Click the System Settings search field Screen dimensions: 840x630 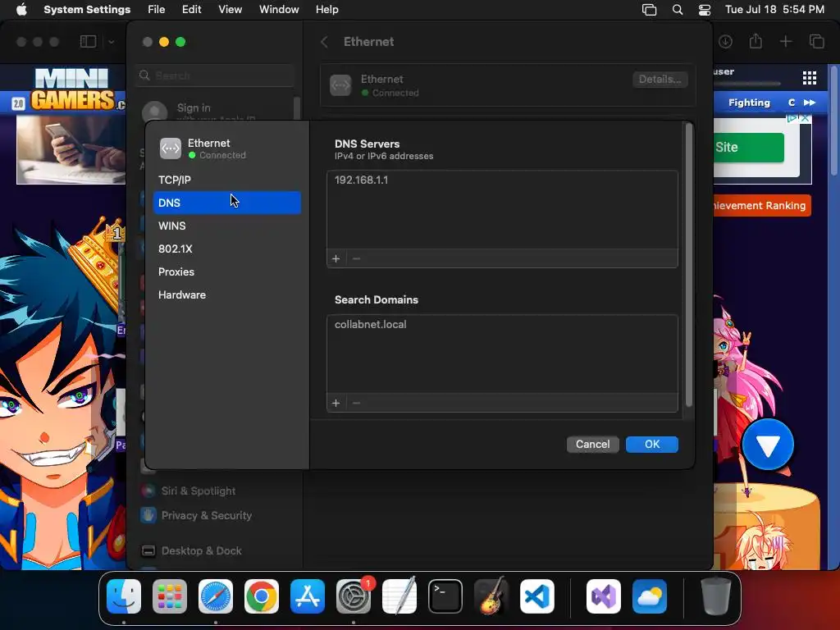pos(215,75)
